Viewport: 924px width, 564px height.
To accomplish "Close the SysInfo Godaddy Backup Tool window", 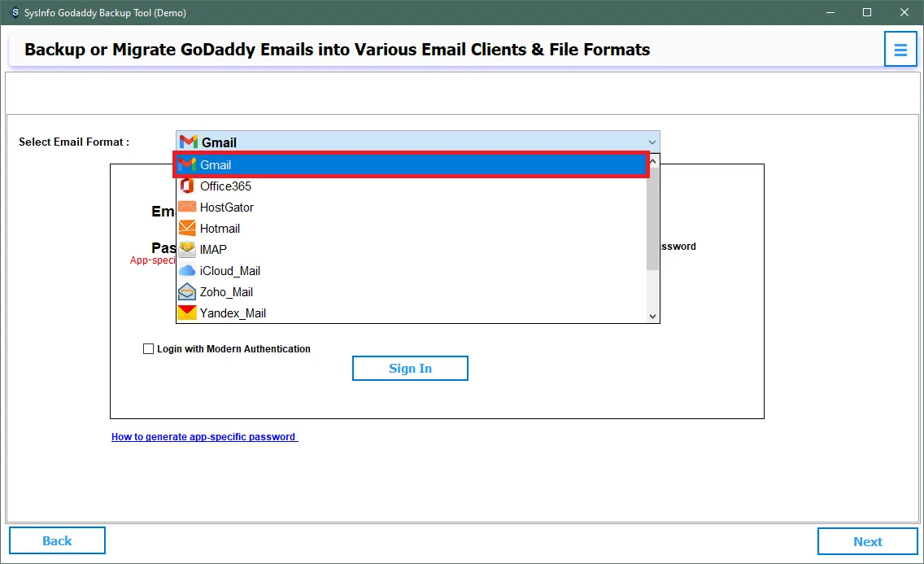I will tap(904, 12).
